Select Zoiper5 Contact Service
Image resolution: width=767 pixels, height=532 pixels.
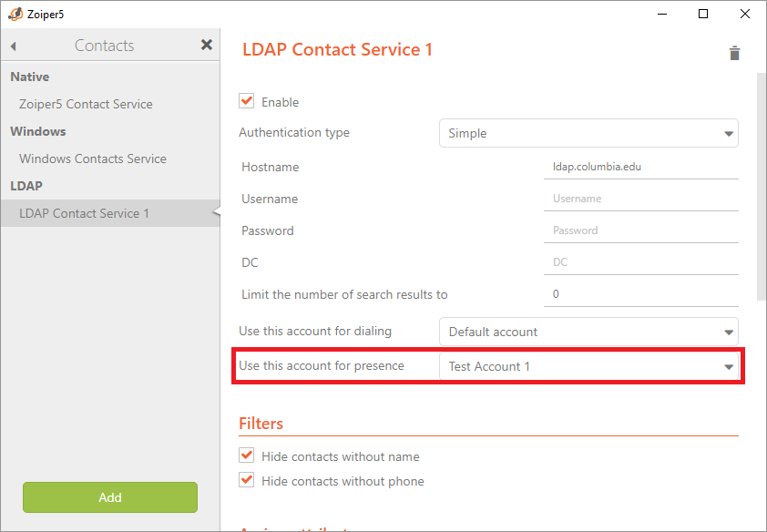(86, 104)
